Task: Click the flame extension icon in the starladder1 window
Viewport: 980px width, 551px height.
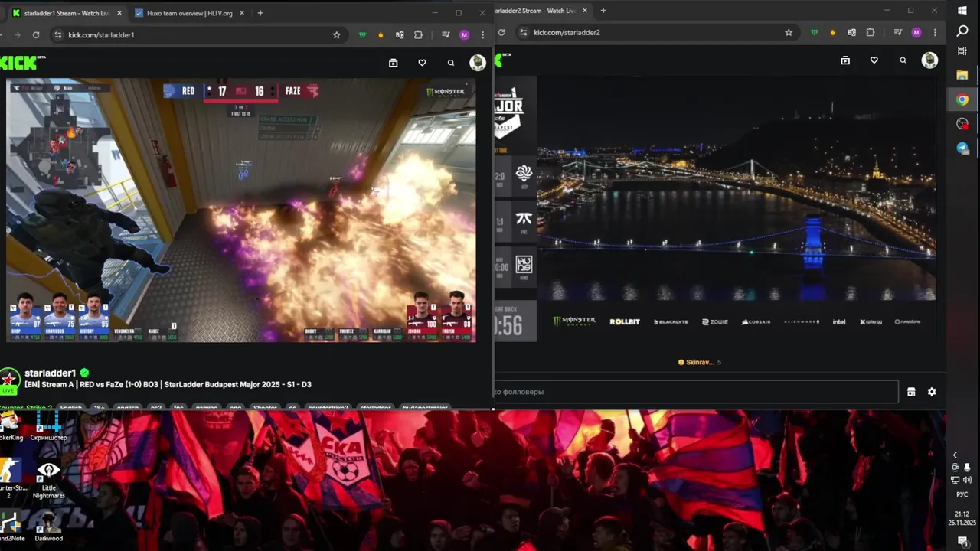Action: pyautogui.click(x=381, y=34)
